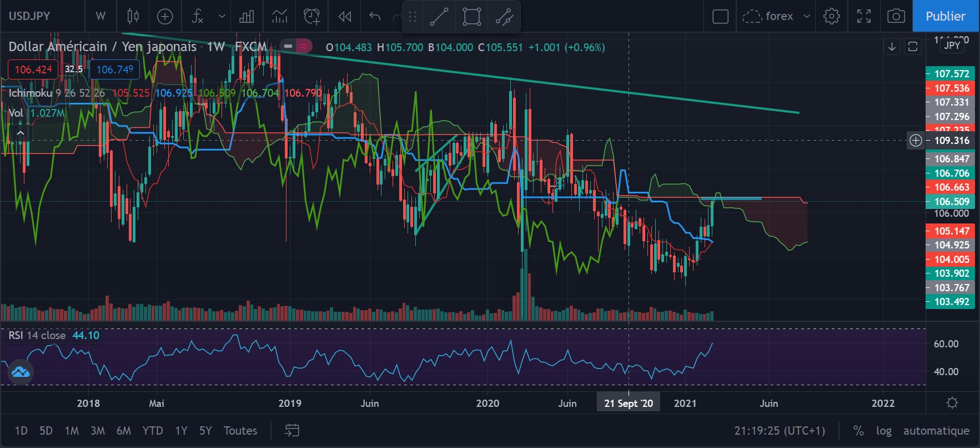Enter fullscreen mode
This screenshot has height=448, width=980.
(864, 17)
